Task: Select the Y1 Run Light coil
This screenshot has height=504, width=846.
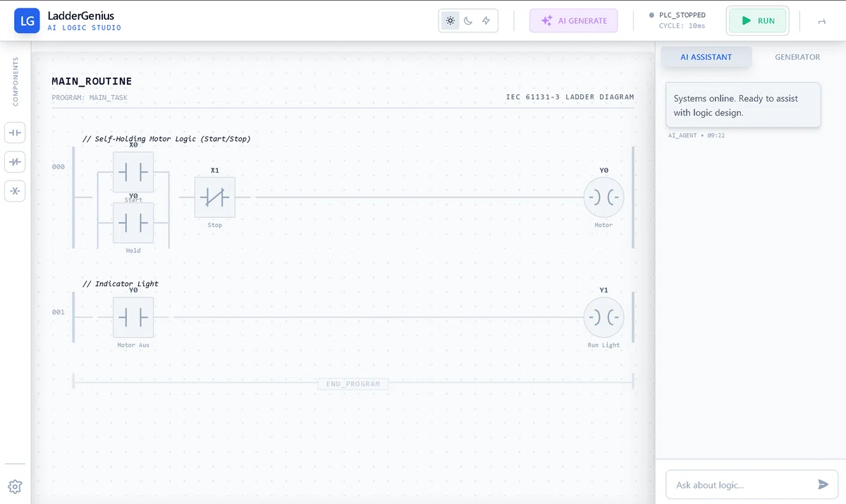Action: pos(604,317)
